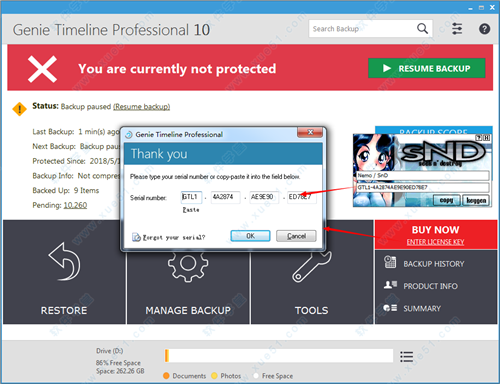Select the TOOLS tile label
The image size is (500, 384).
tap(312, 310)
